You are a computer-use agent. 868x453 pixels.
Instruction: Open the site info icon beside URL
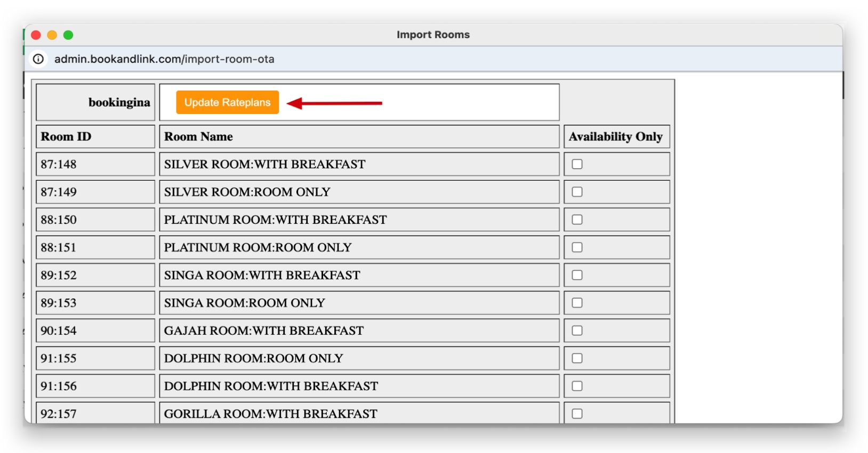[38, 59]
